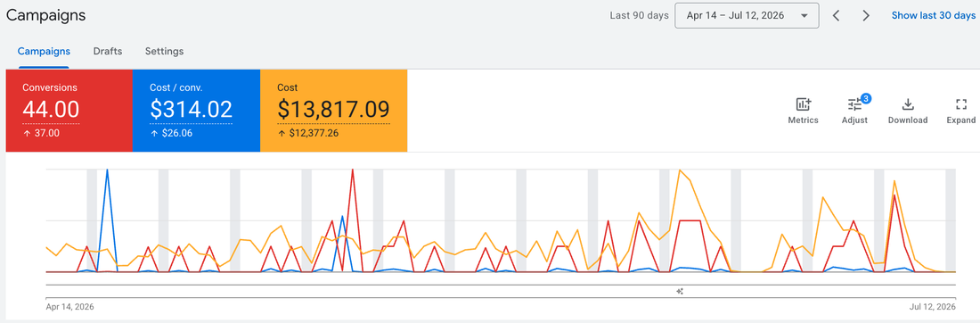Switch to the Campaigns tab
Image resolution: width=980 pixels, height=323 pixels.
(44, 52)
